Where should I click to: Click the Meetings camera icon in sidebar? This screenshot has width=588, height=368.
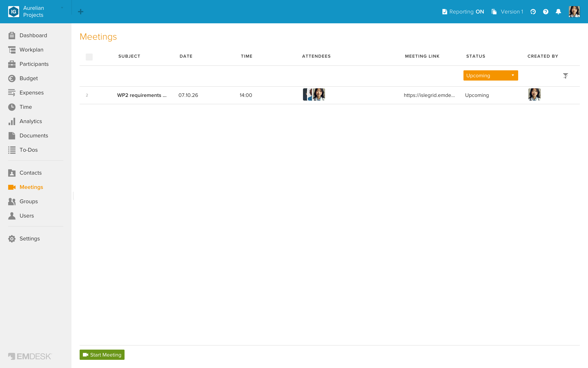point(12,187)
